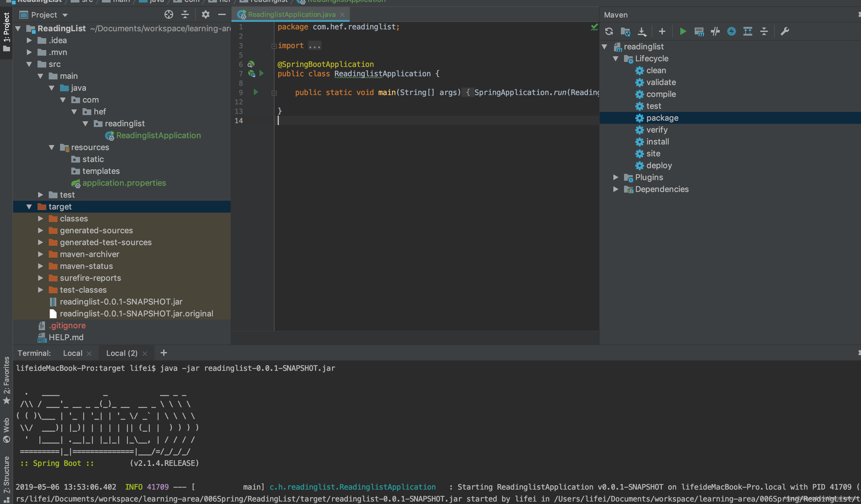Add new terminal session plus icon
Image resolution: width=861 pixels, height=504 pixels.
click(x=164, y=353)
